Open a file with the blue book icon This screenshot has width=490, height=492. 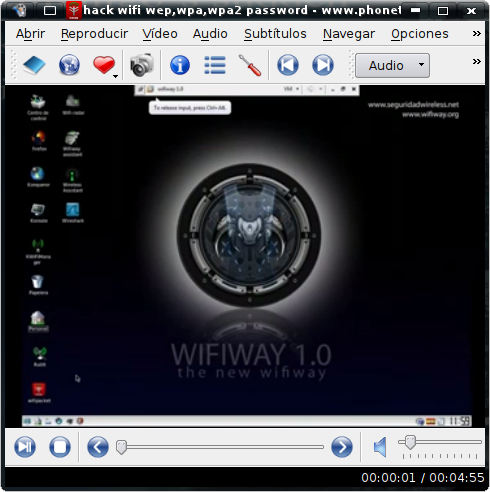(x=34, y=65)
